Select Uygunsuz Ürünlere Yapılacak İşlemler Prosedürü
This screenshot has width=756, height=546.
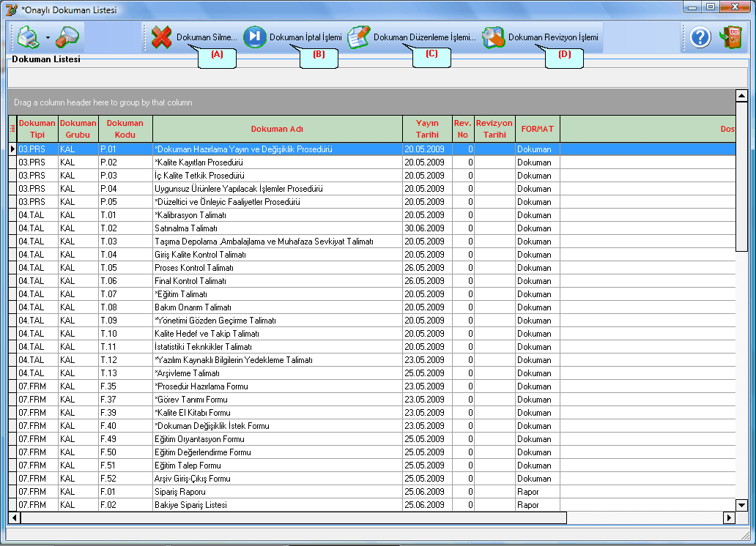(371, 189)
